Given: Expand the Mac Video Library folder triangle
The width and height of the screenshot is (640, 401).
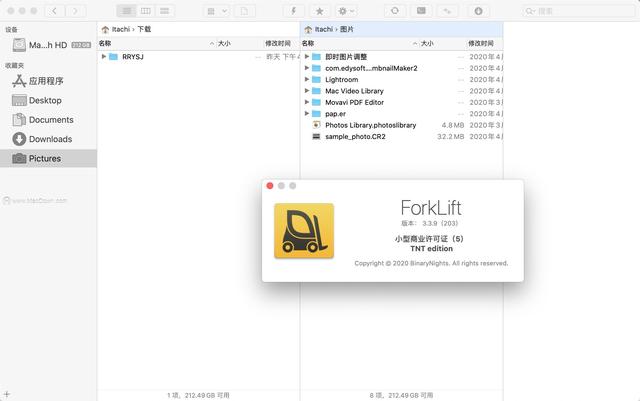Looking at the screenshot, I should (307, 91).
